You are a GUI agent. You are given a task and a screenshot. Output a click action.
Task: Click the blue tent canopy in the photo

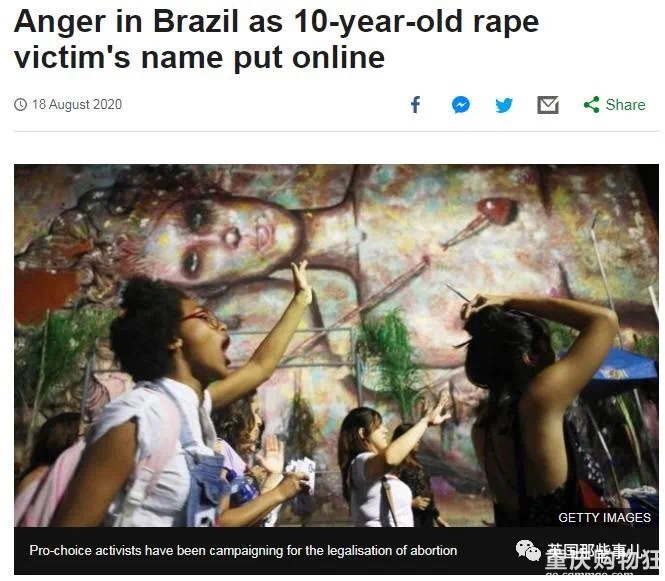(x=621, y=365)
